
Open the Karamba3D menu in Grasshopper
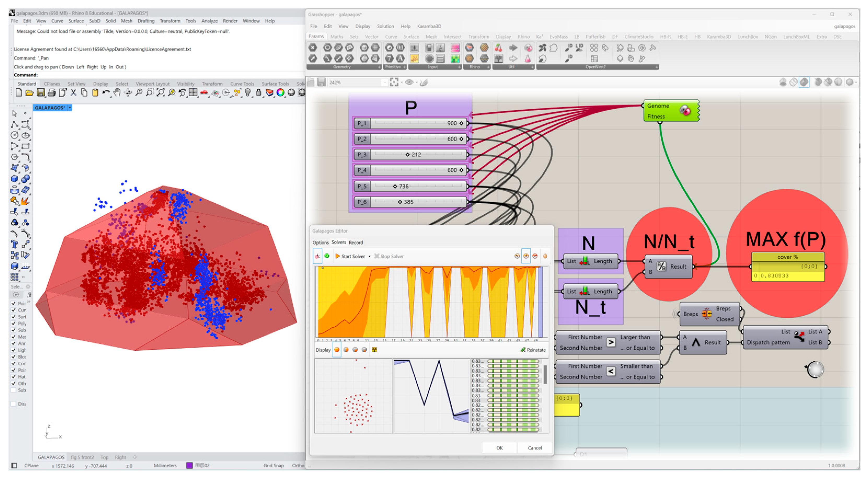pyautogui.click(x=429, y=26)
